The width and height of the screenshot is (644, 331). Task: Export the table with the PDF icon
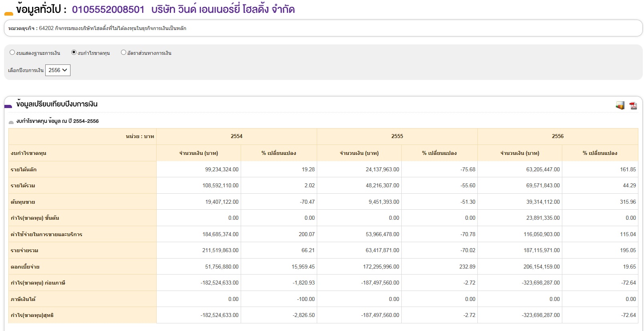coord(633,106)
